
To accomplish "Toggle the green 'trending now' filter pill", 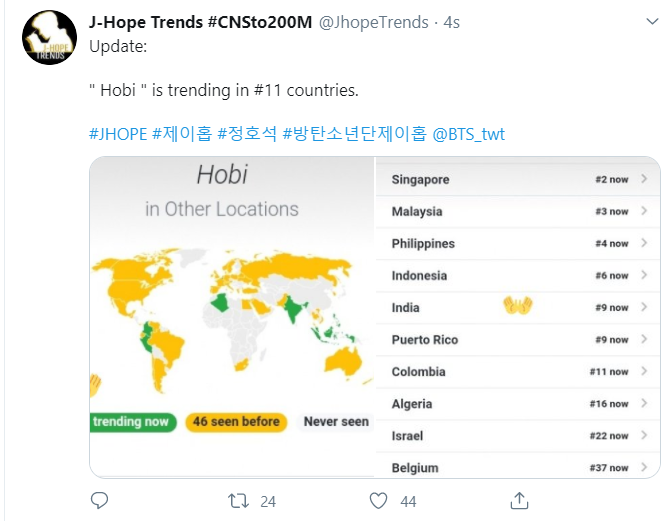I will click(x=133, y=422).
